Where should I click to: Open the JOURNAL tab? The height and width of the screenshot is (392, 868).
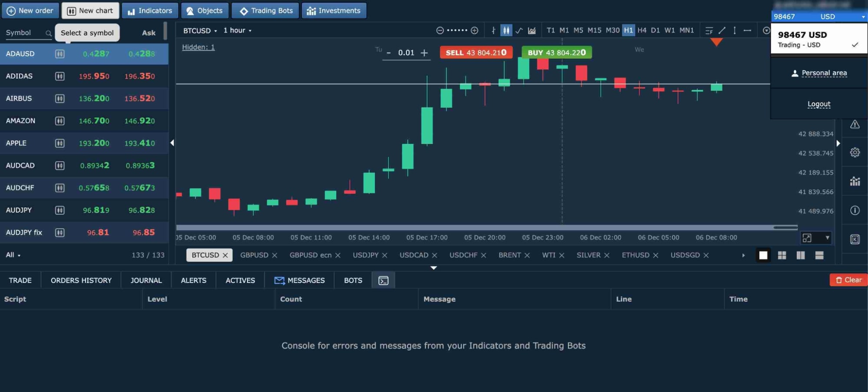tap(146, 280)
